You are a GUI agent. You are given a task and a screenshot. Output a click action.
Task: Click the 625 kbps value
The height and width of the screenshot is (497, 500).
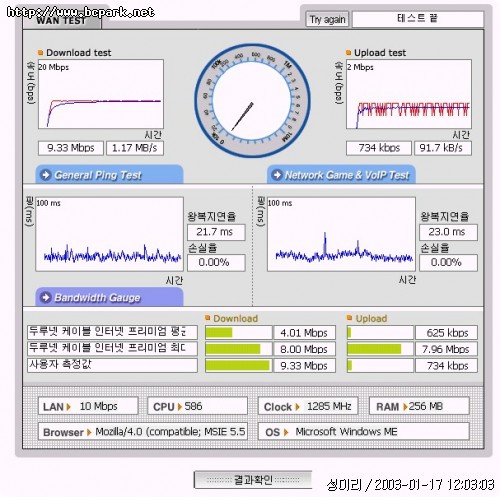point(446,333)
